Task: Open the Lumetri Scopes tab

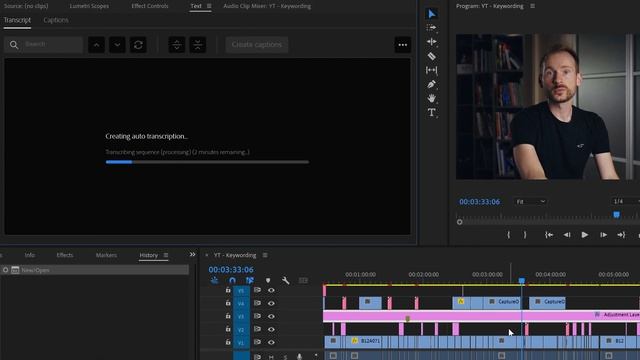Action: [89, 6]
